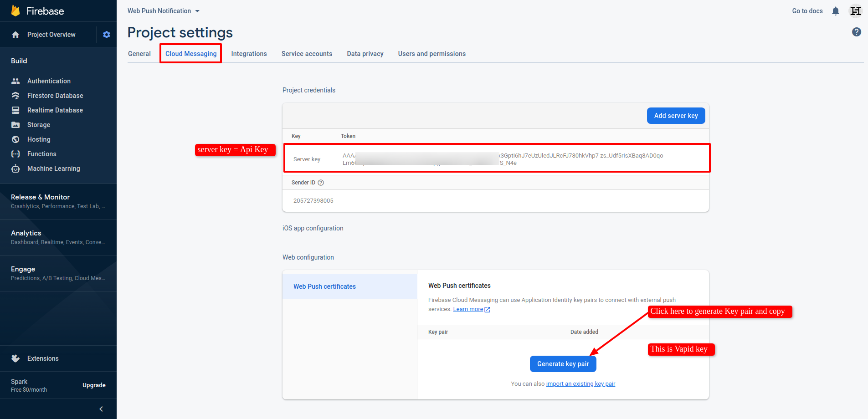Image resolution: width=868 pixels, height=419 pixels.
Task: Click the Hosting globe icon
Action: 15,139
